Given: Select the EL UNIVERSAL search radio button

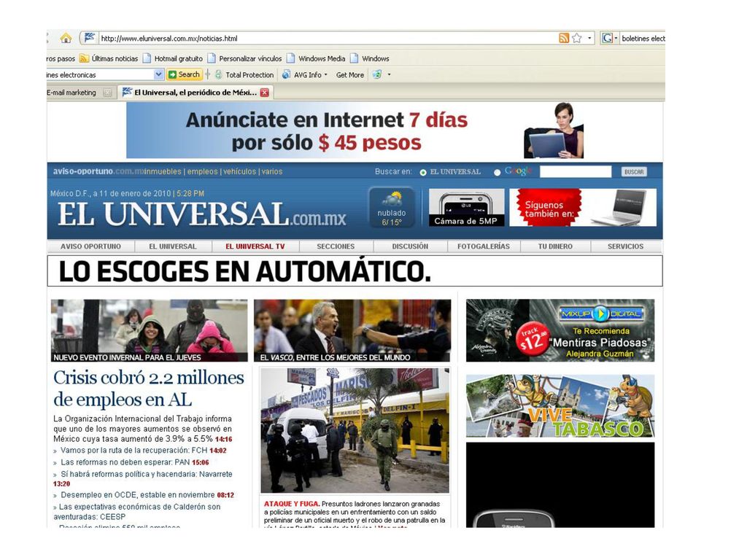Looking at the screenshot, I should click(x=423, y=172).
